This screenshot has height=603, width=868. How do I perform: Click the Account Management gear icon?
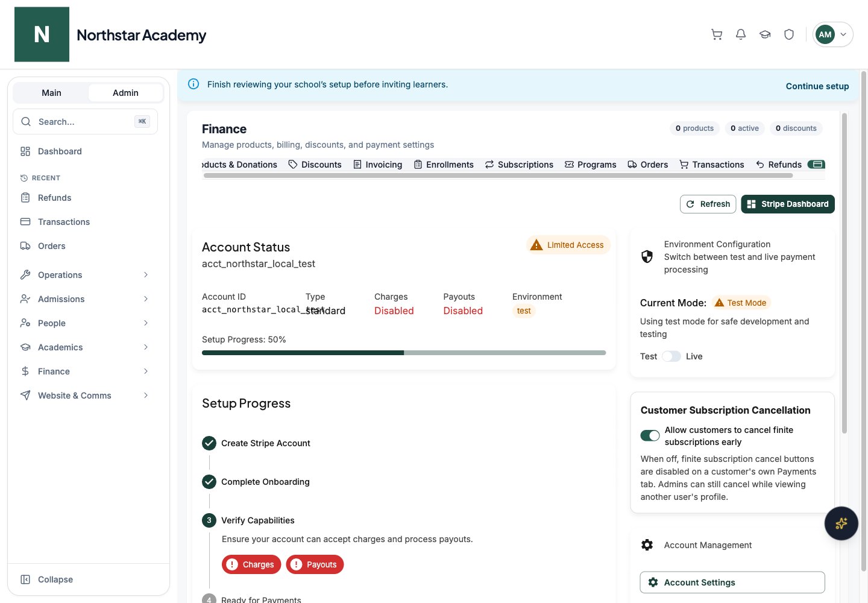[x=647, y=545]
